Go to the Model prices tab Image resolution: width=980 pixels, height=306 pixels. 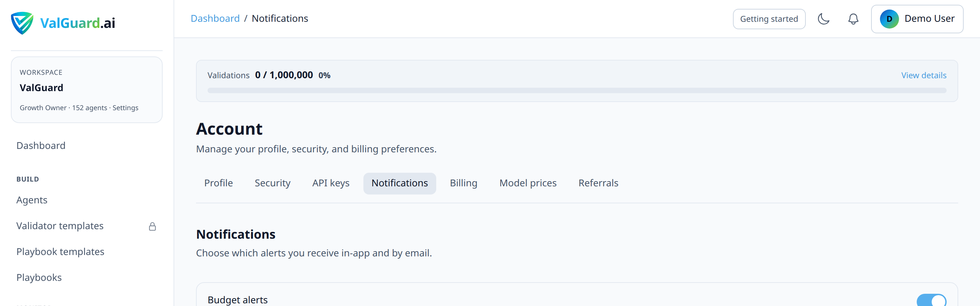528,183
